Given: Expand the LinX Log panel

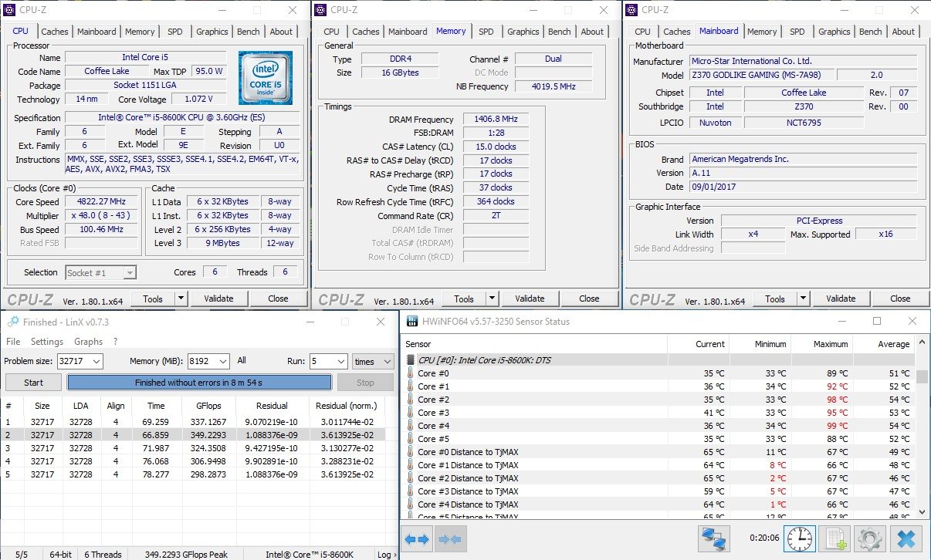Looking at the screenshot, I should (385, 554).
